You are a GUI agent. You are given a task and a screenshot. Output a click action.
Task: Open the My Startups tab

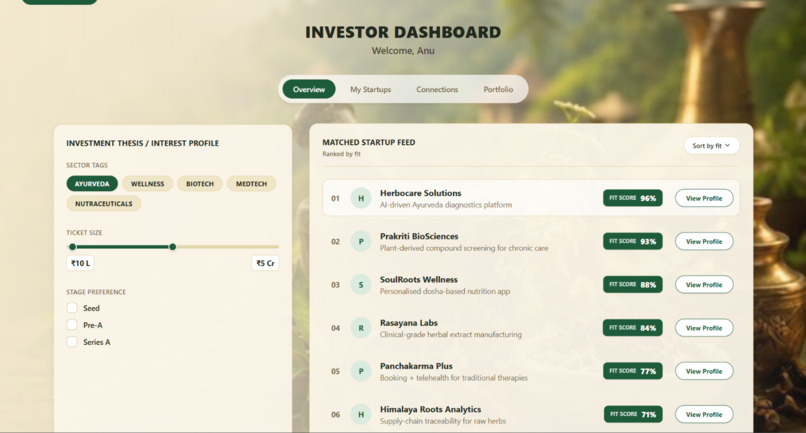(x=371, y=89)
